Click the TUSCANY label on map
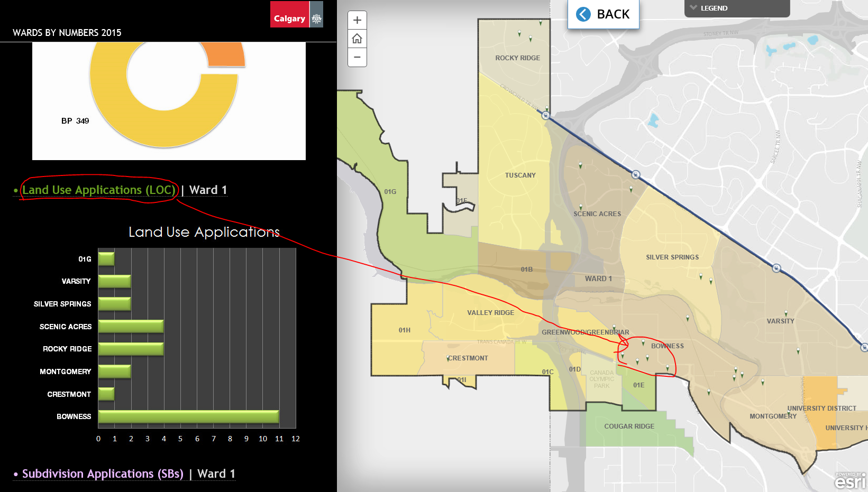868x492 pixels. [520, 175]
